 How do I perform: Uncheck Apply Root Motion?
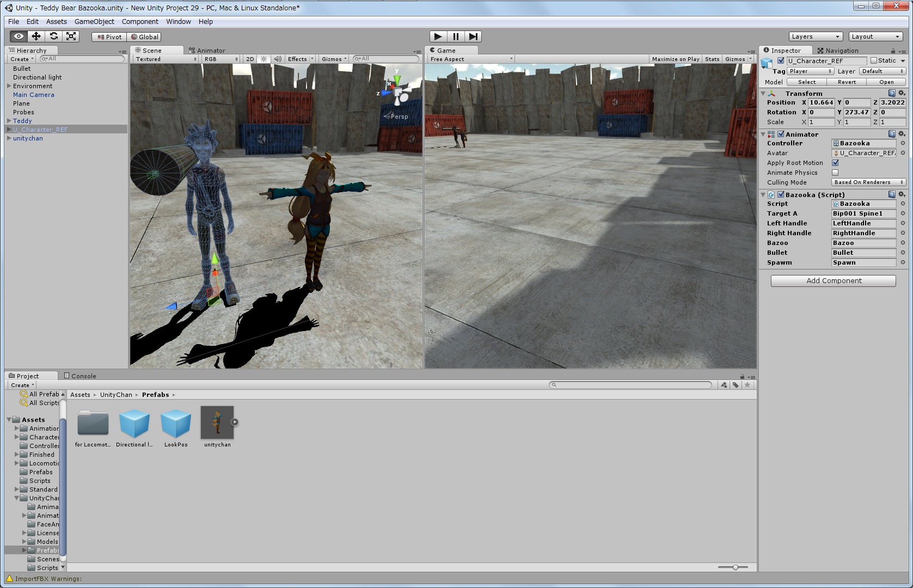click(x=835, y=163)
